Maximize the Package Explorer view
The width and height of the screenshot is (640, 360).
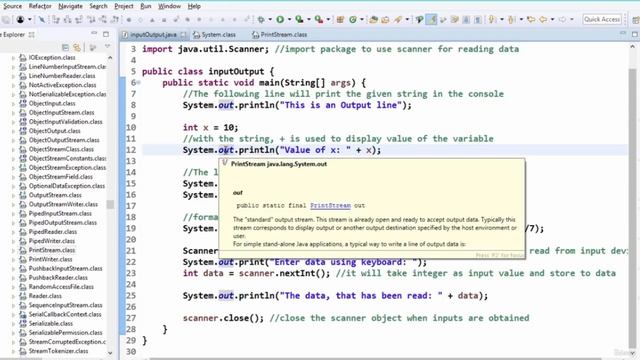pyautogui.click(x=106, y=34)
